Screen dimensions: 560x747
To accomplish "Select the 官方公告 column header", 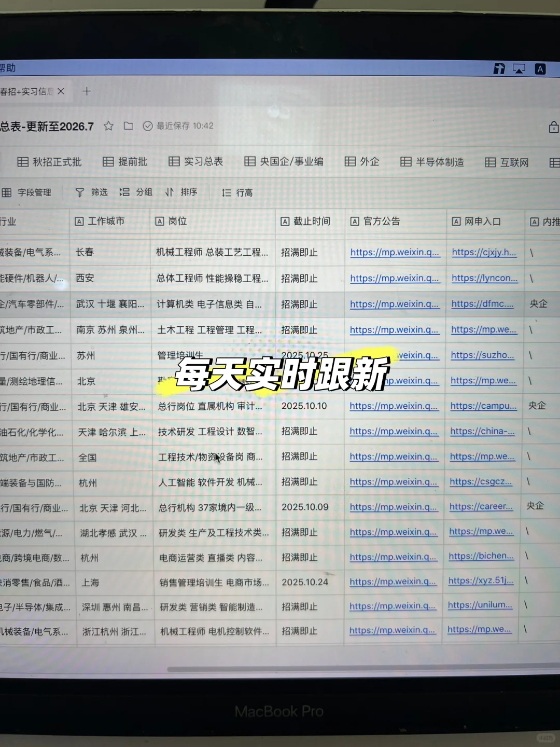I will 395,222.
